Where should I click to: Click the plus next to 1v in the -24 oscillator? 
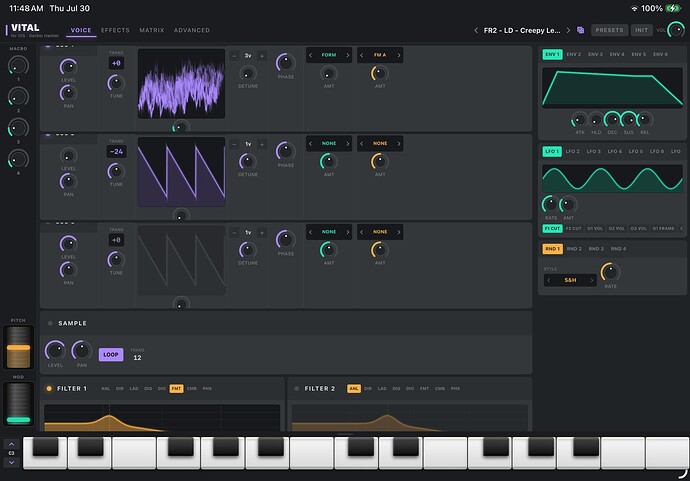tap(262, 144)
